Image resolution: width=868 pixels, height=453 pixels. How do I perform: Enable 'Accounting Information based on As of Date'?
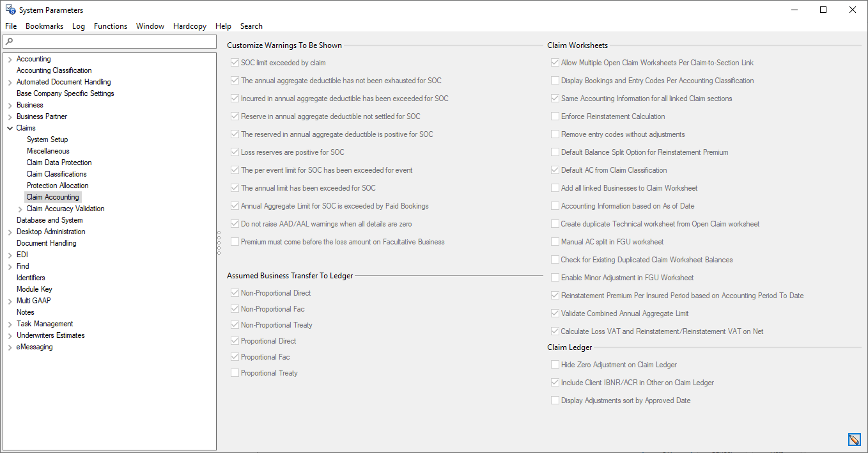555,205
